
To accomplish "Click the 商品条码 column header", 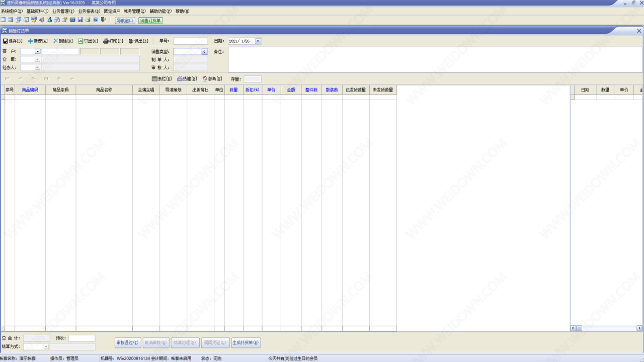I will coord(60,90).
